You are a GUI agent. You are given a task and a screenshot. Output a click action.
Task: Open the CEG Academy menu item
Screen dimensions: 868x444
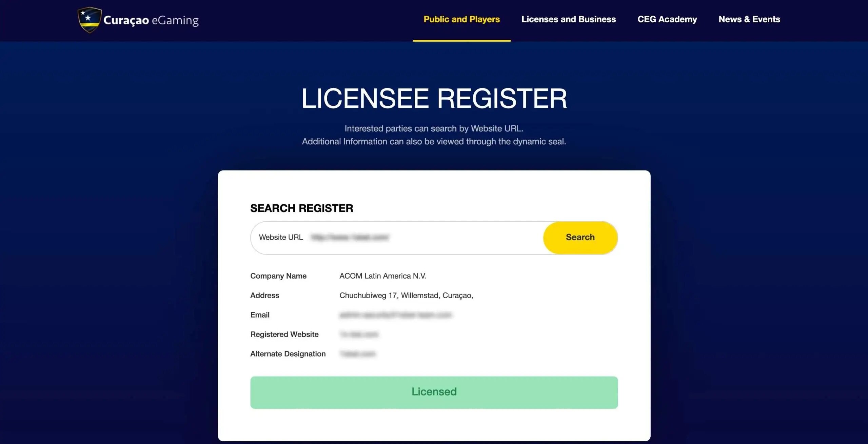coord(667,19)
